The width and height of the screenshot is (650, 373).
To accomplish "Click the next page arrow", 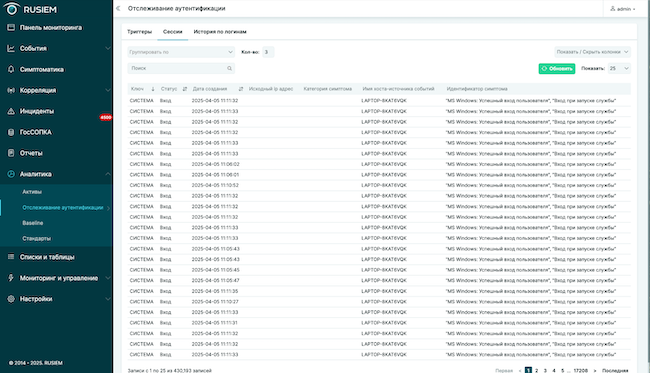I will (x=595, y=371).
